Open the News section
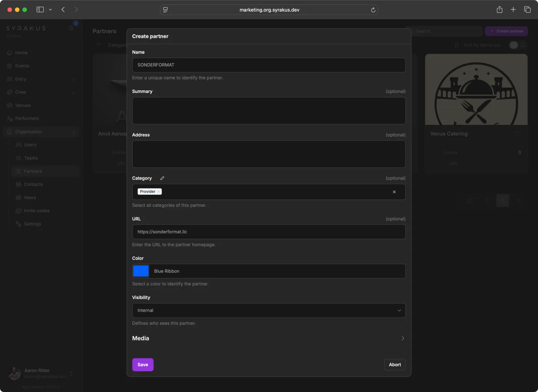This screenshot has height=392, width=538. point(30,198)
